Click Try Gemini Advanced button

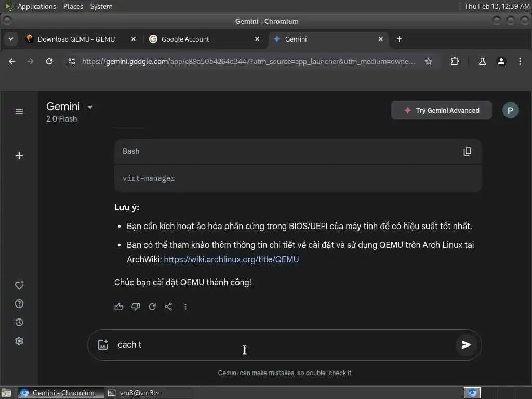(442, 110)
